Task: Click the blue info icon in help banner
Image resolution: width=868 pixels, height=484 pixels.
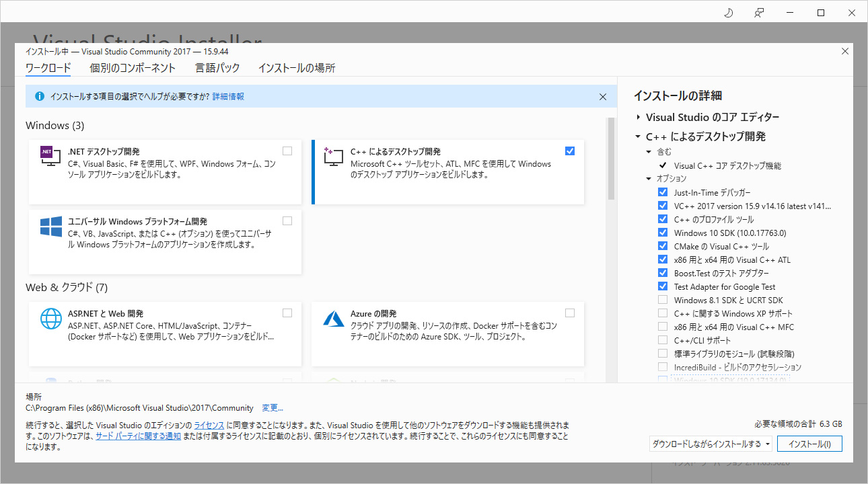Action: tap(39, 97)
